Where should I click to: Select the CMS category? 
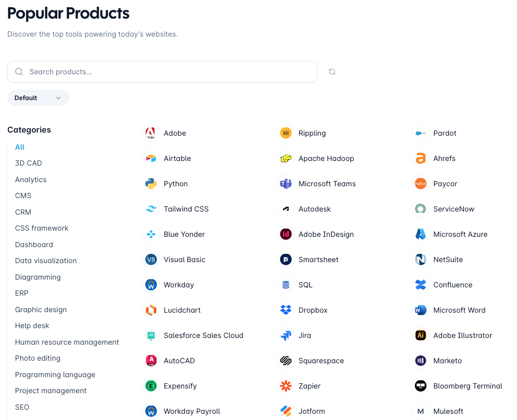point(23,196)
